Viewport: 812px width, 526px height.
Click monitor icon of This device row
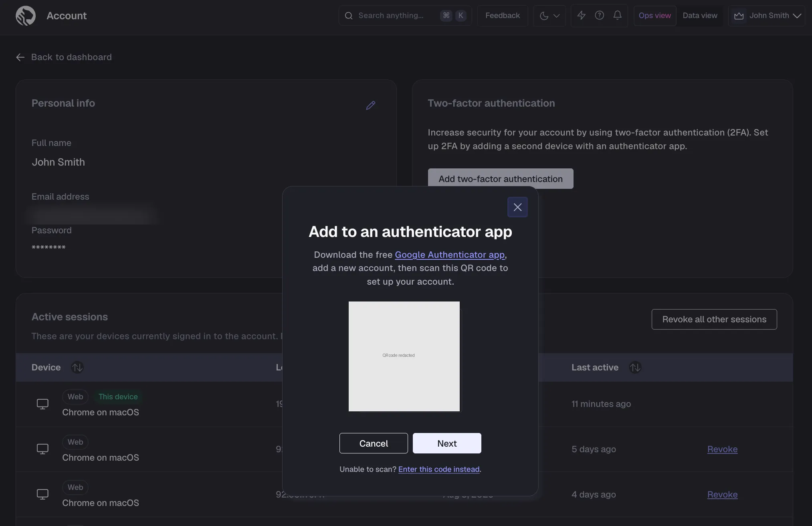coord(42,404)
